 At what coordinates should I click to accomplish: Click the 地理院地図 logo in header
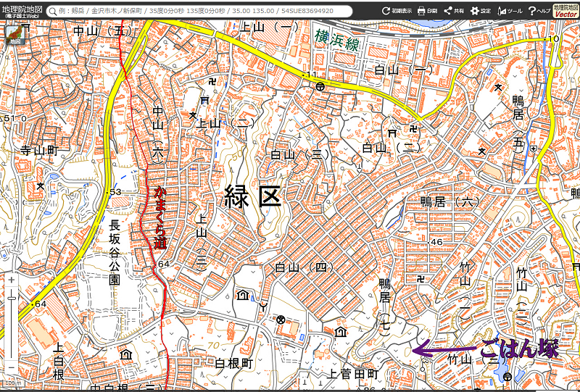(x=22, y=11)
